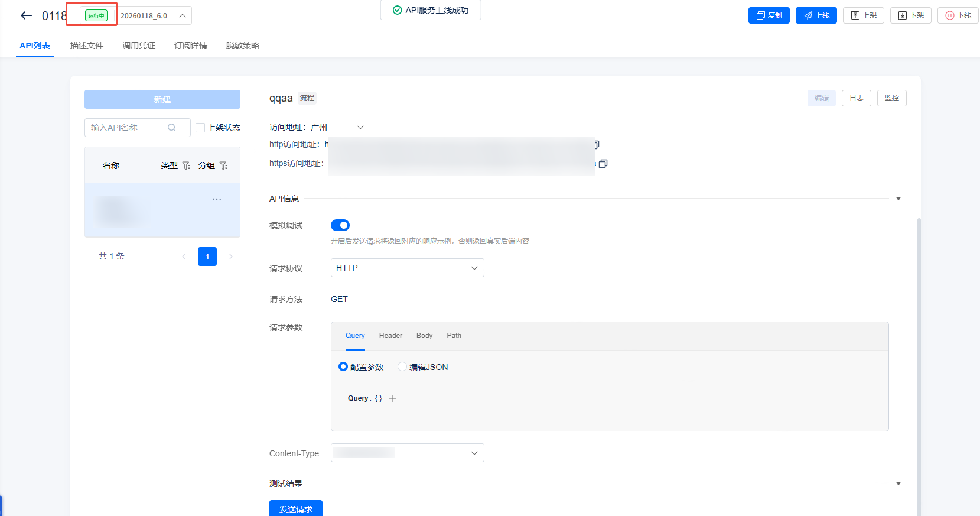Collapse the 测试结果 section
The height and width of the screenshot is (516, 980).
(x=898, y=483)
